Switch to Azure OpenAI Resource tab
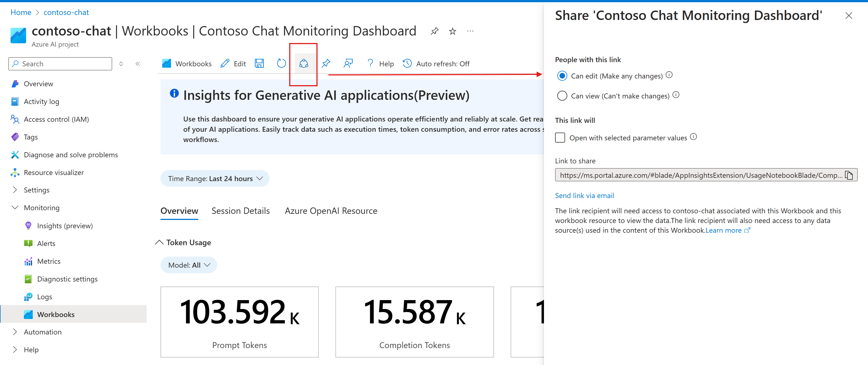868x365 pixels. [x=330, y=211]
